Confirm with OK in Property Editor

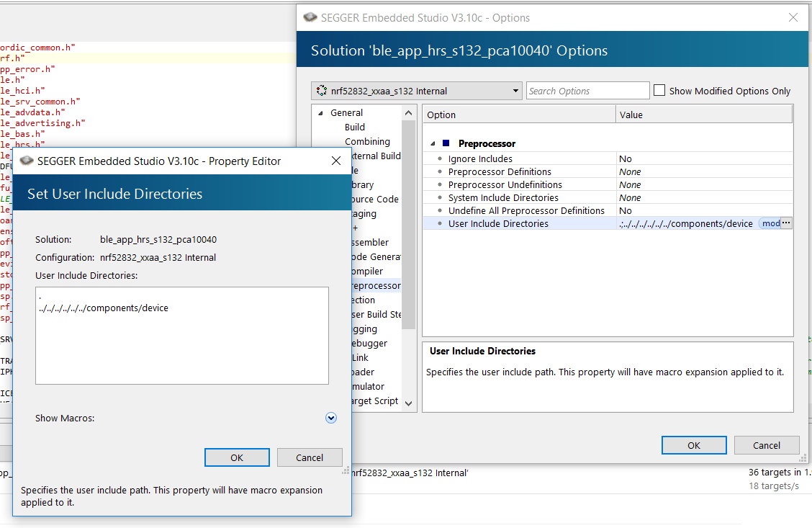click(237, 457)
